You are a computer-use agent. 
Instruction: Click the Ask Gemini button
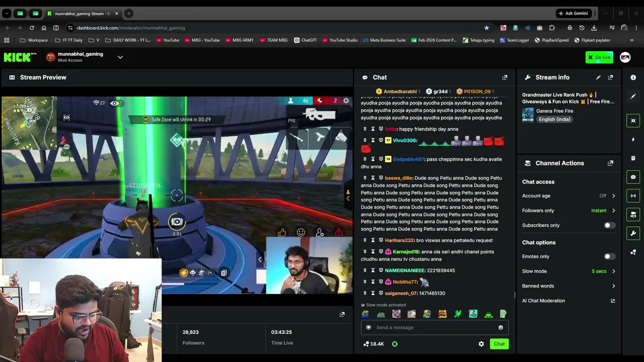[x=573, y=14]
